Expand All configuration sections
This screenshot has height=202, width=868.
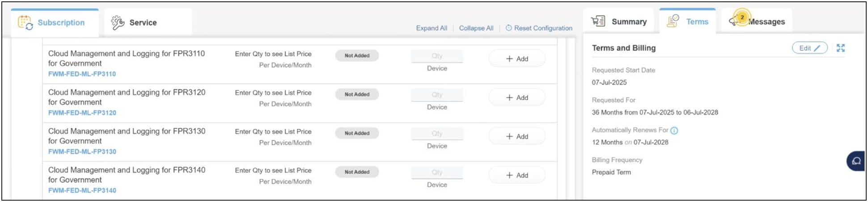click(432, 28)
